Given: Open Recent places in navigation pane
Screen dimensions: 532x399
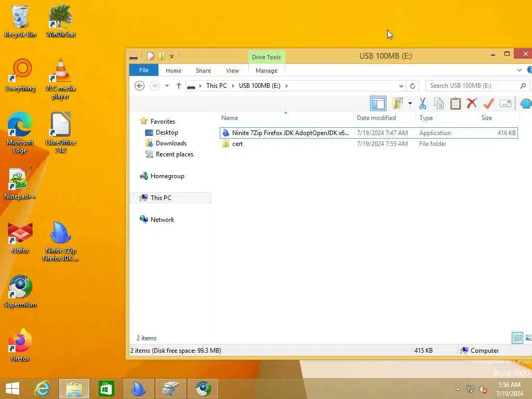Looking at the screenshot, I should pyautogui.click(x=175, y=154).
